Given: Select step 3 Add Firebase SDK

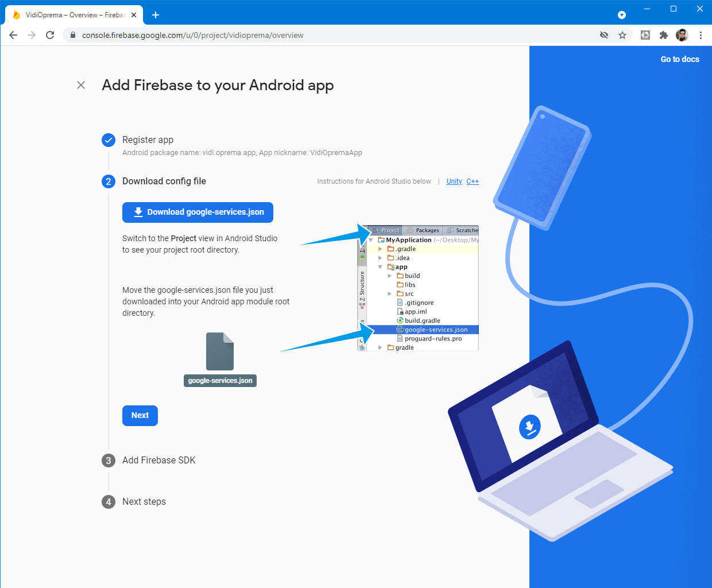Looking at the screenshot, I should point(158,461).
